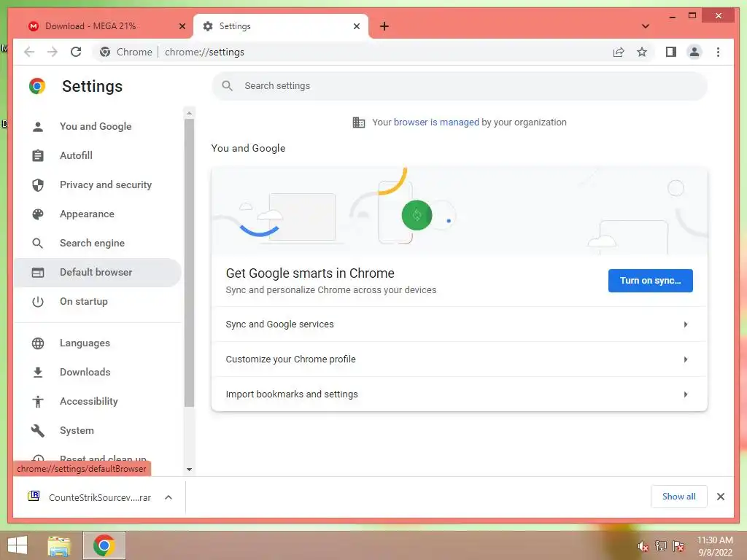Open Downloads settings section
The width and height of the screenshot is (747, 560).
click(x=97, y=372)
